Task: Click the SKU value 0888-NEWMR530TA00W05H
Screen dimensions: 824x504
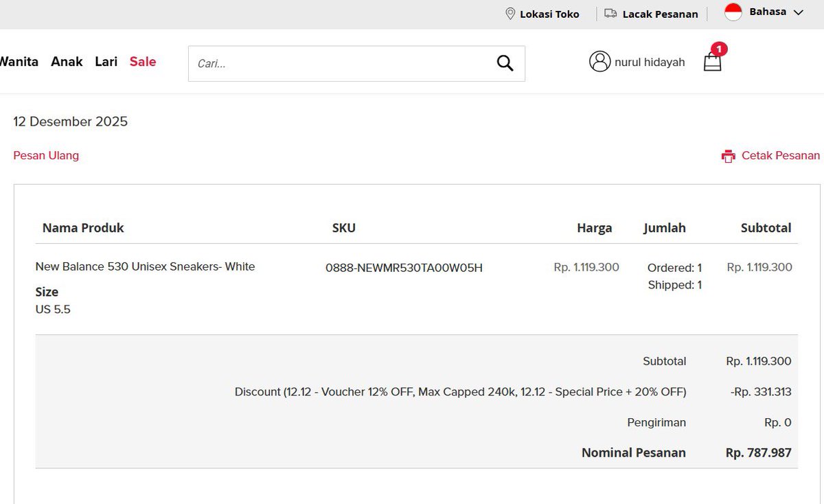Action: 404,268
